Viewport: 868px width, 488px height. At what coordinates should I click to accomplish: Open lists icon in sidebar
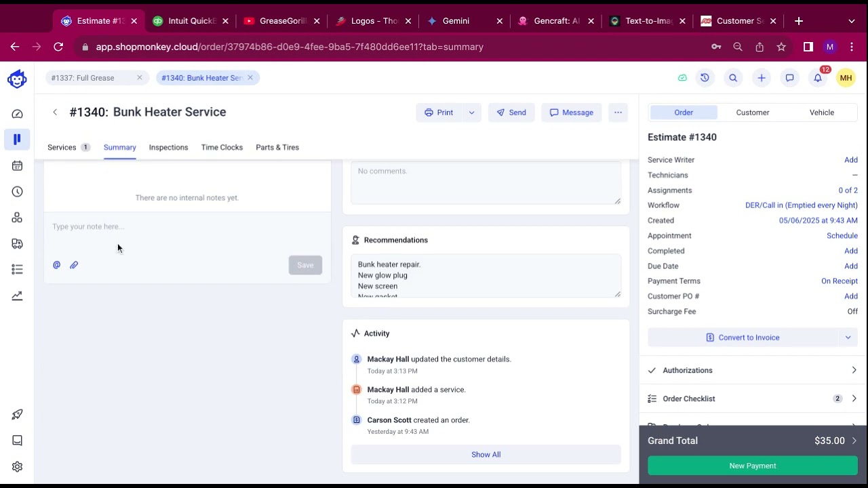17,270
